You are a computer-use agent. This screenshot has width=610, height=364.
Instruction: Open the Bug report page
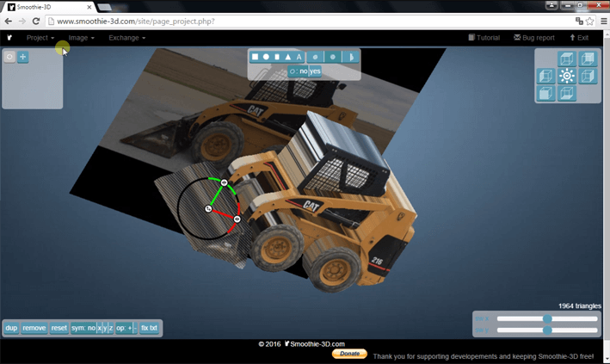point(534,38)
